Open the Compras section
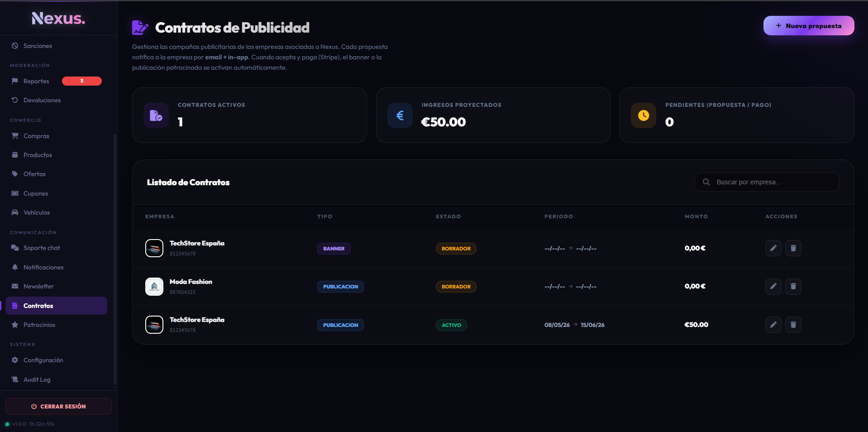868x432 pixels. tap(56, 136)
